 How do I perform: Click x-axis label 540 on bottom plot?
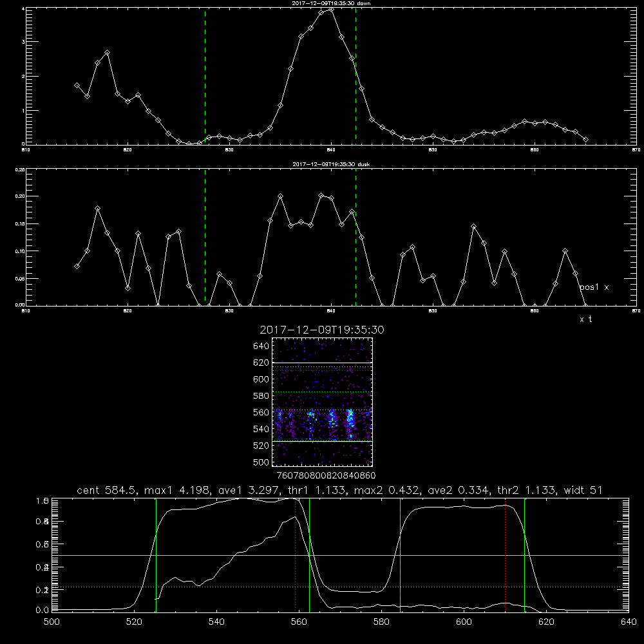click(216, 622)
